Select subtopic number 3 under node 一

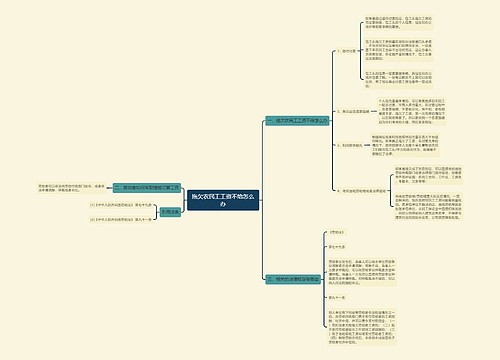point(349,145)
